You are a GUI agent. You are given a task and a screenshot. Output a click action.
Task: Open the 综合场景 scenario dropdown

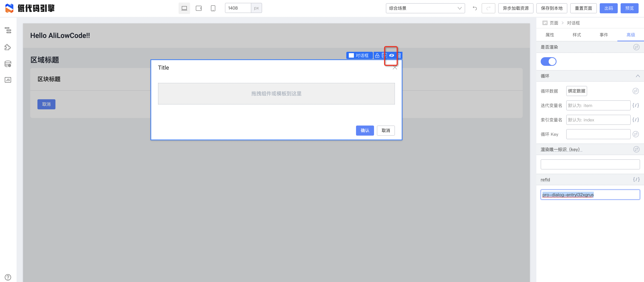point(425,8)
